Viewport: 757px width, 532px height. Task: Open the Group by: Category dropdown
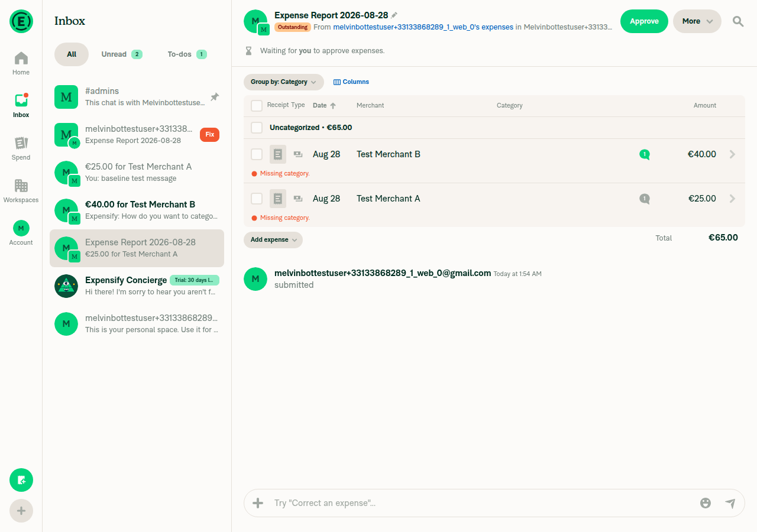[x=284, y=82]
